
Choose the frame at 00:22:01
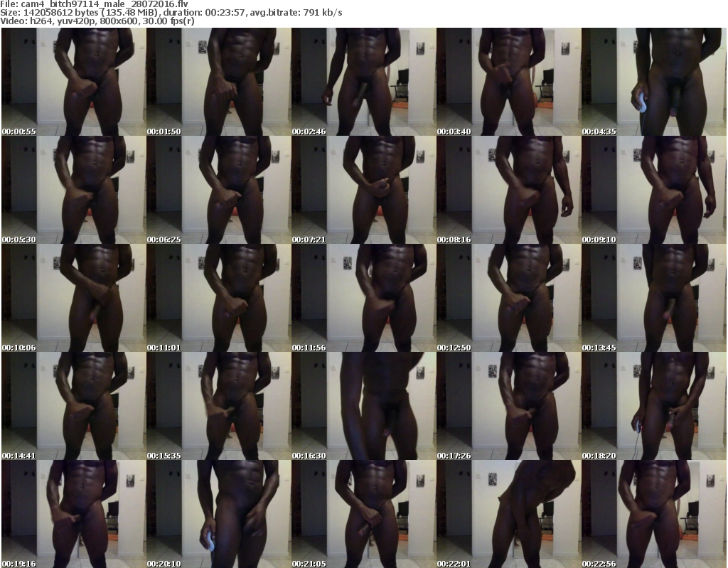click(x=508, y=514)
